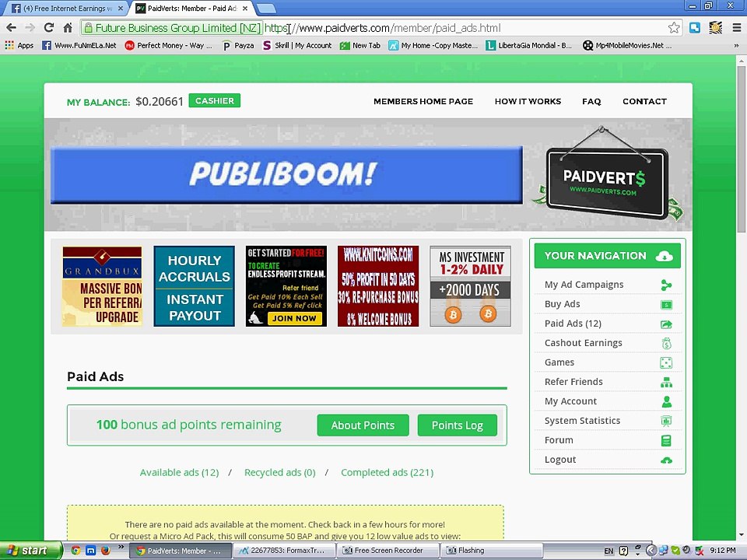747x560 pixels.
Task: Open the LibertaGia Mondial bookmark
Action: click(529, 45)
